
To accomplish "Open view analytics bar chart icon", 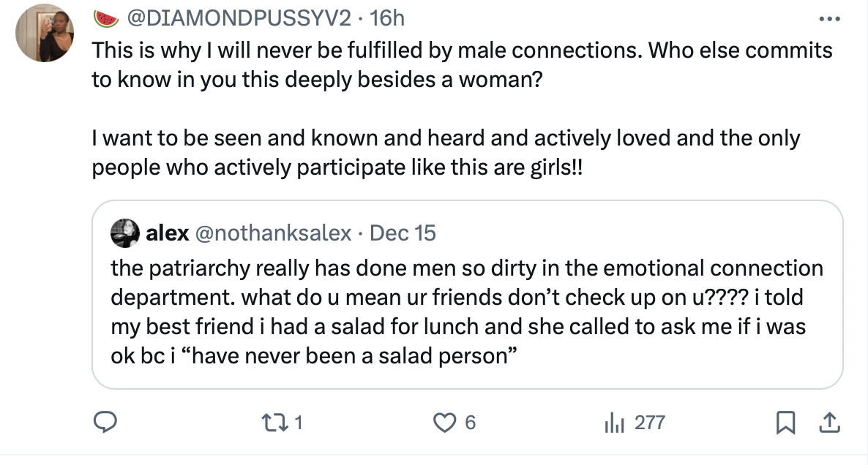I will [x=614, y=423].
